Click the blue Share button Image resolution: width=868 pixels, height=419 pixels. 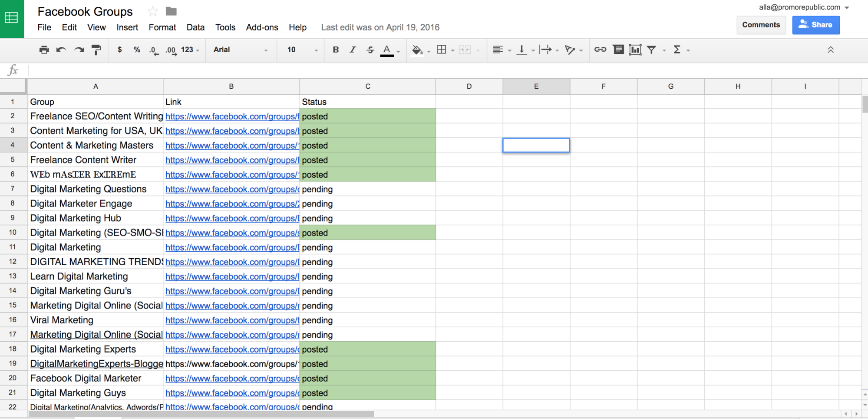[x=816, y=25]
